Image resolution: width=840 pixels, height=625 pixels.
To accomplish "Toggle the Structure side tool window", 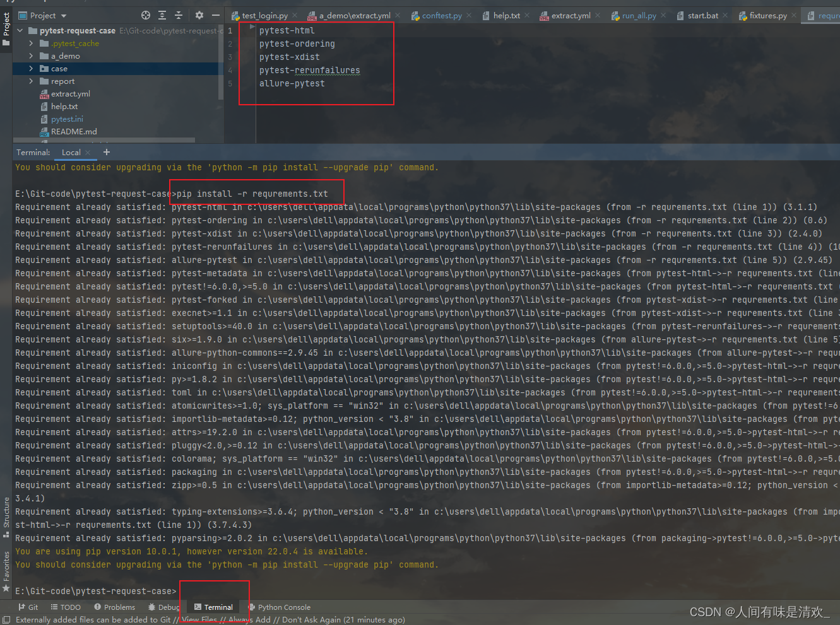I will tap(6, 517).
